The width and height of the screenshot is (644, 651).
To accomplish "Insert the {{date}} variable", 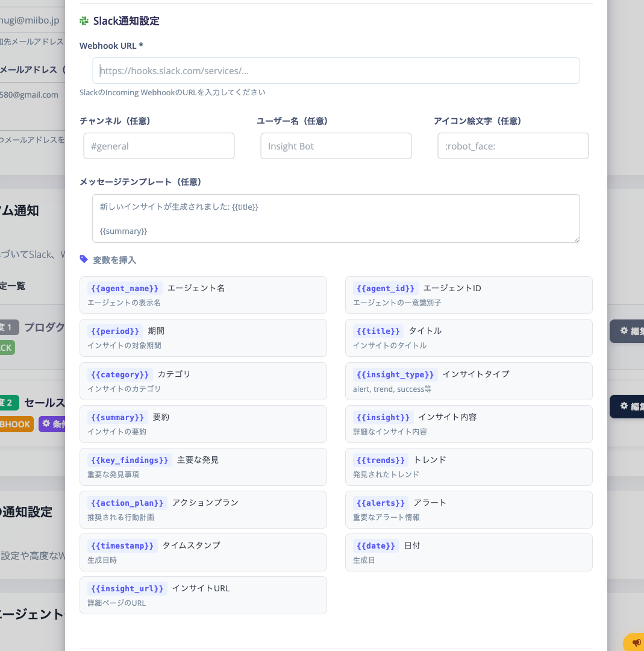I will coord(469,552).
